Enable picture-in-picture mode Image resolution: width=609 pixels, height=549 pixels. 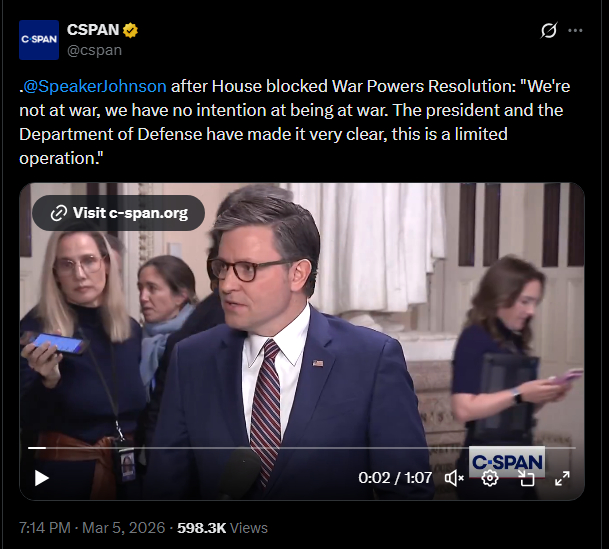tap(526, 478)
